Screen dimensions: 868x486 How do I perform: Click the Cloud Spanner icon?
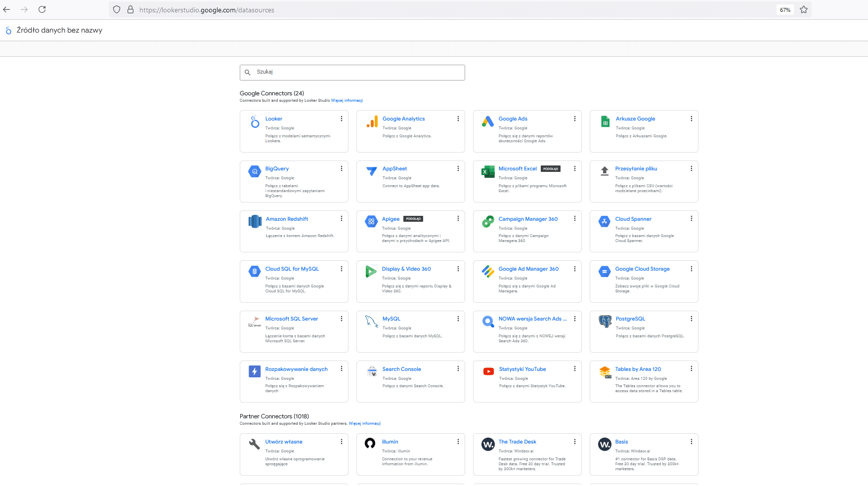click(x=605, y=222)
